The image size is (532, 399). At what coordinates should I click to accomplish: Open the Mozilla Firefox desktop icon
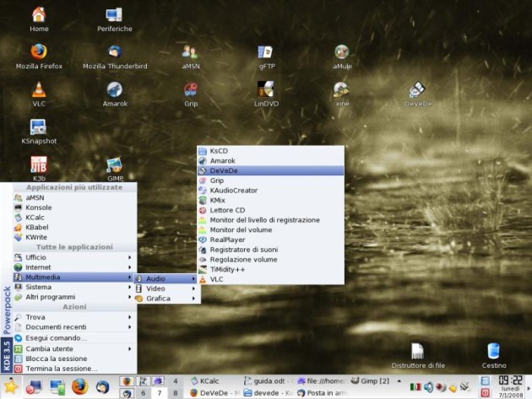tap(39, 52)
